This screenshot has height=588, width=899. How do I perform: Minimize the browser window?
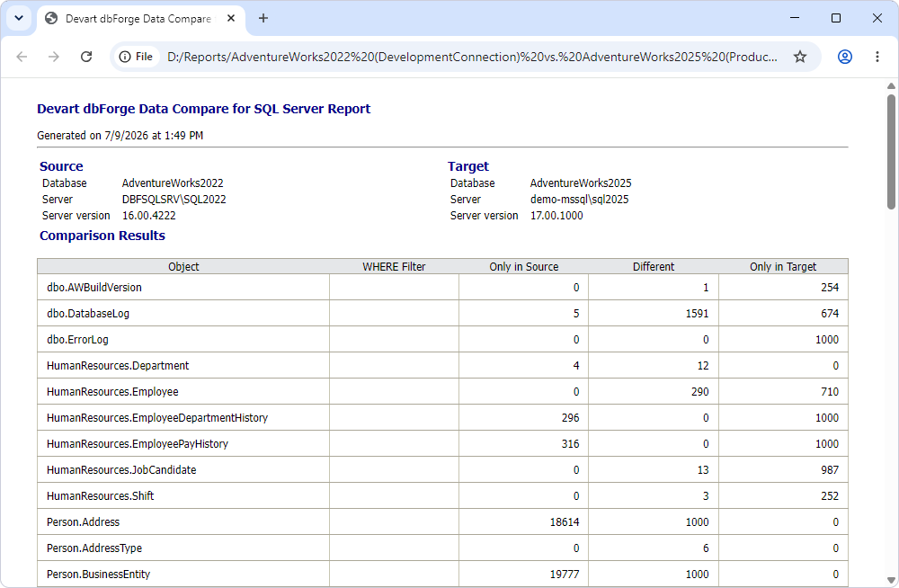(x=795, y=18)
